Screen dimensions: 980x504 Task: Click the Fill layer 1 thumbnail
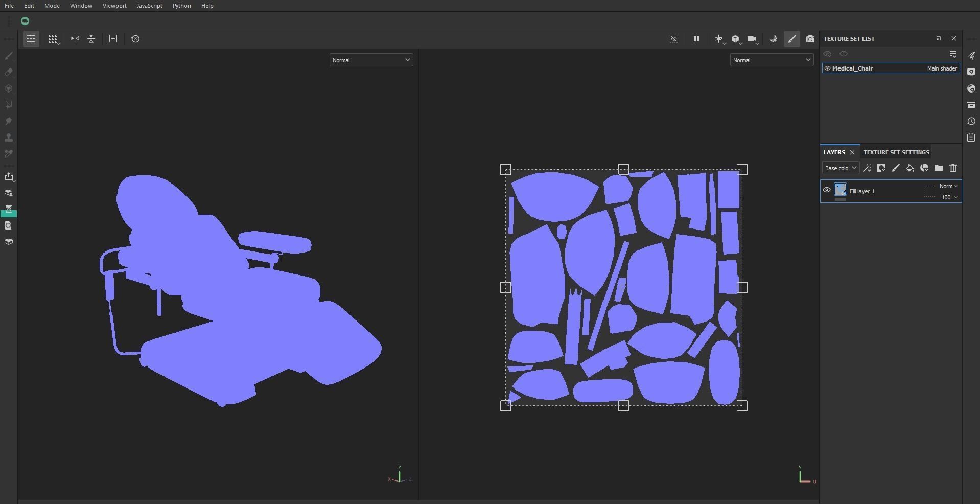click(x=841, y=190)
